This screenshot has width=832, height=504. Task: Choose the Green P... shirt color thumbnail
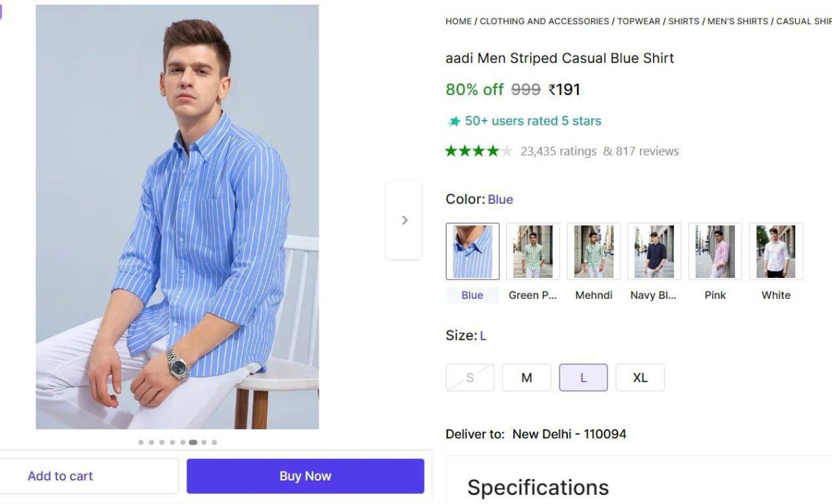point(532,251)
